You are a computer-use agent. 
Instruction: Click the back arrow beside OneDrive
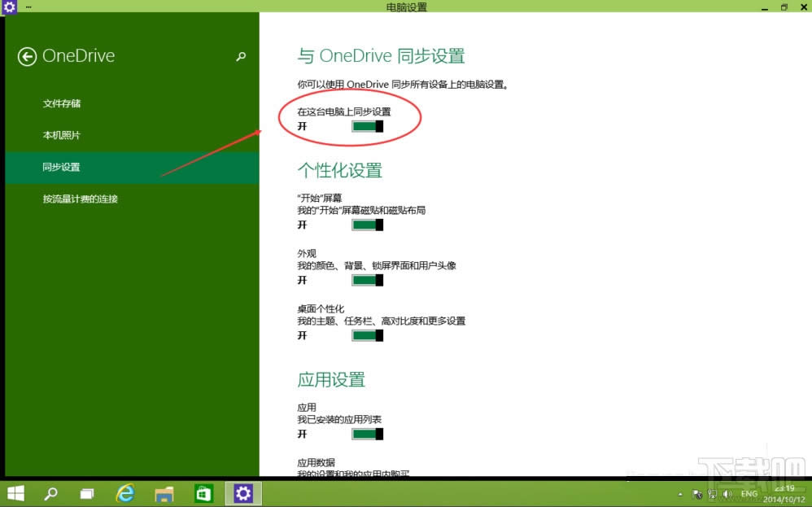(x=28, y=55)
